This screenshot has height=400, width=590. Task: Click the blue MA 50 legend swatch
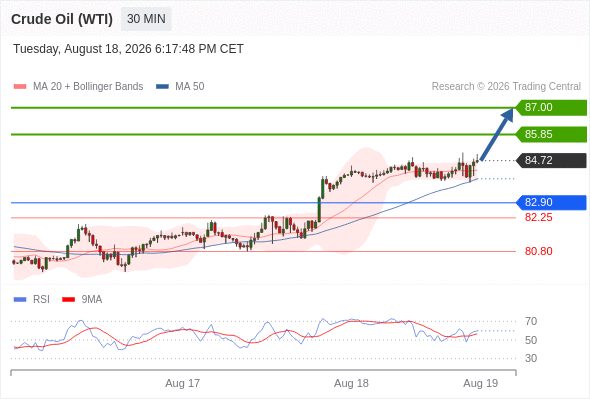(x=162, y=87)
